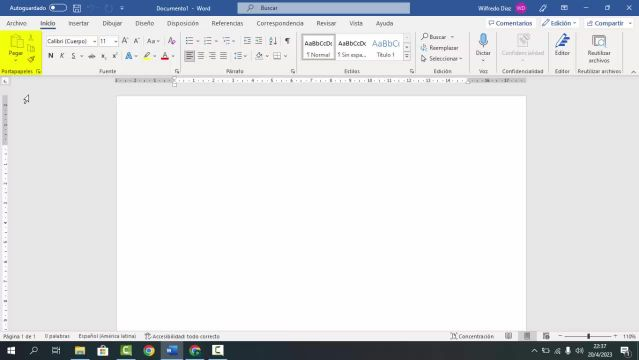Switch to Dibujar tab
The width and height of the screenshot is (639, 360).
pyautogui.click(x=112, y=23)
